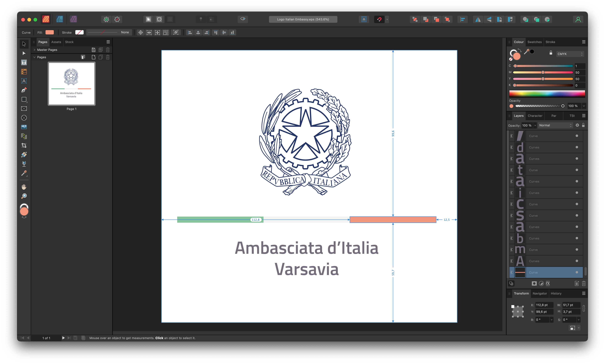
Task: Click the Stroke swatch in context toolbar
Action: [x=79, y=32]
